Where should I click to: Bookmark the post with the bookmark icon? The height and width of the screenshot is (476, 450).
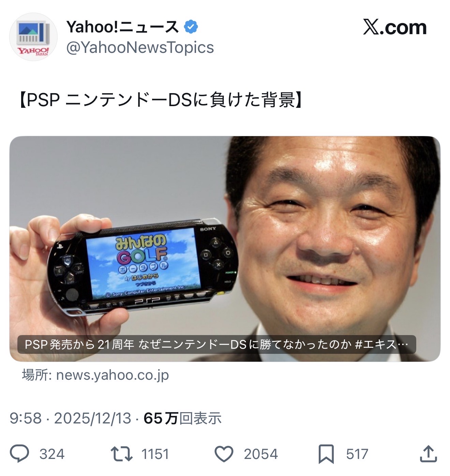(x=326, y=454)
